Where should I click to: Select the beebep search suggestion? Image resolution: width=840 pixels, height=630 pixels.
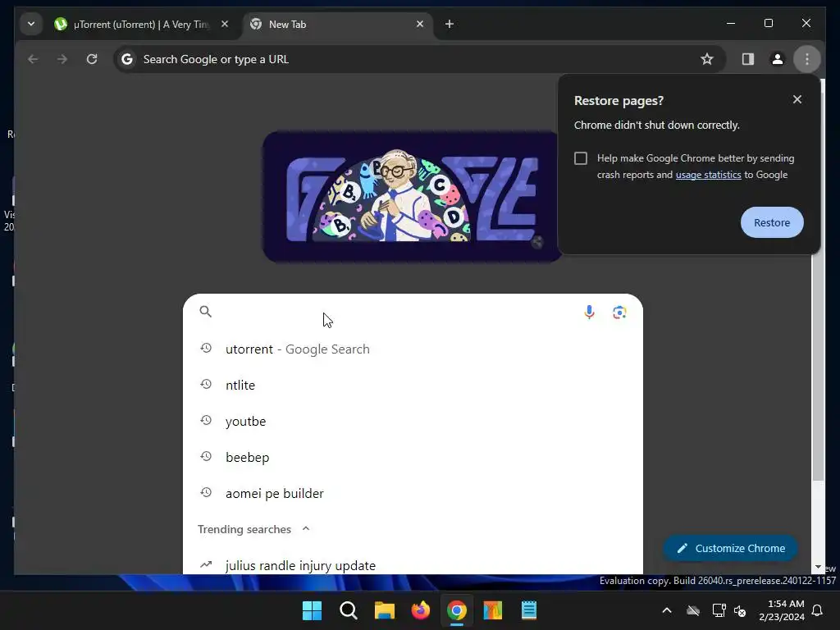pyautogui.click(x=413, y=458)
